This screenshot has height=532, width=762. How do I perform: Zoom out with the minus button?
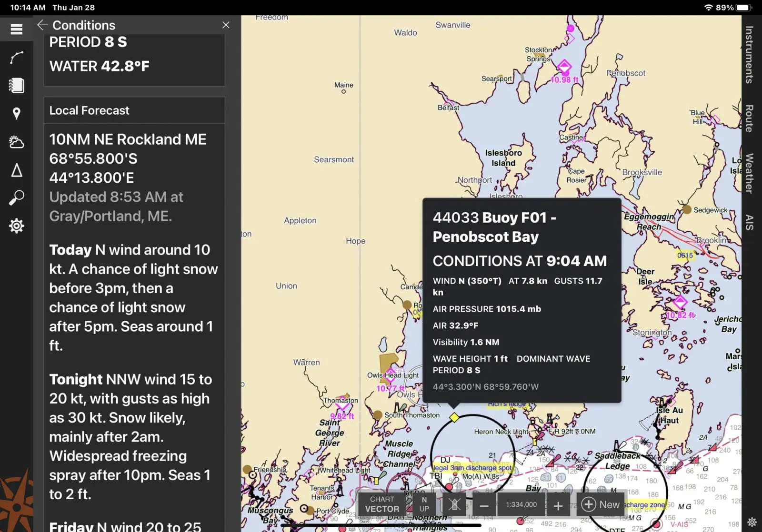click(x=484, y=505)
